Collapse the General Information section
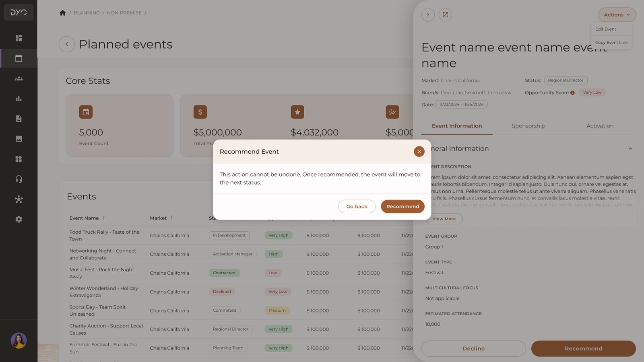644x362 pixels. tap(630, 149)
